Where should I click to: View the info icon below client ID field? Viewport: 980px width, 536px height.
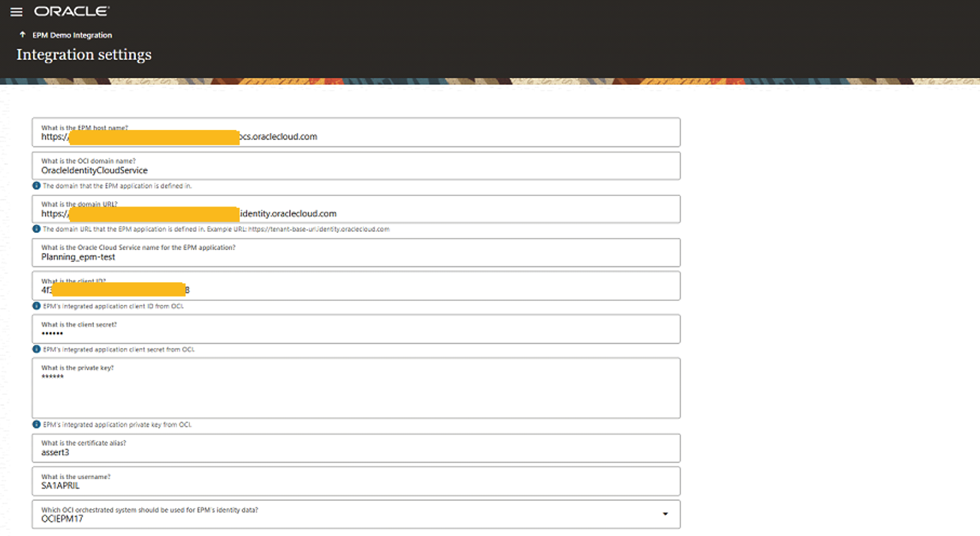(x=35, y=306)
